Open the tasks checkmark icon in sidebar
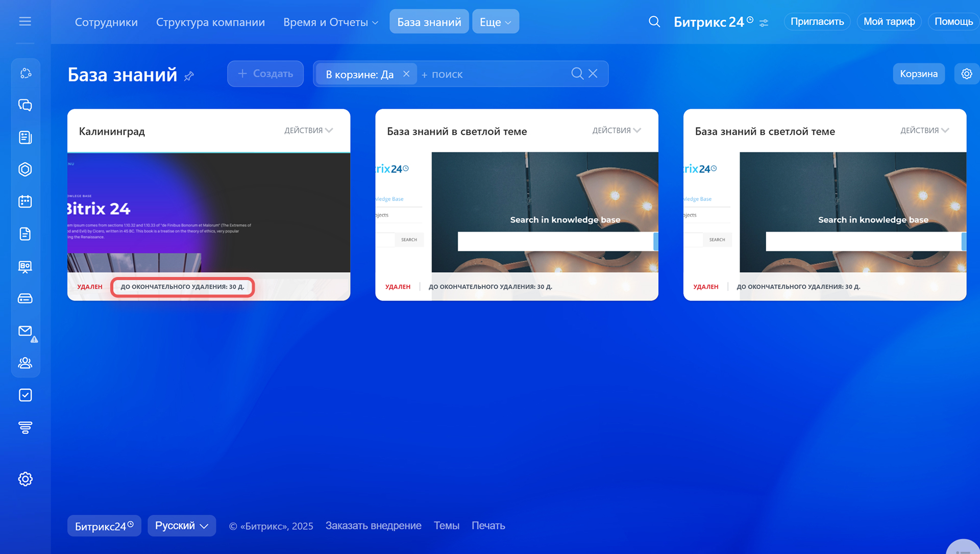980x554 pixels. tap(25, 395)
